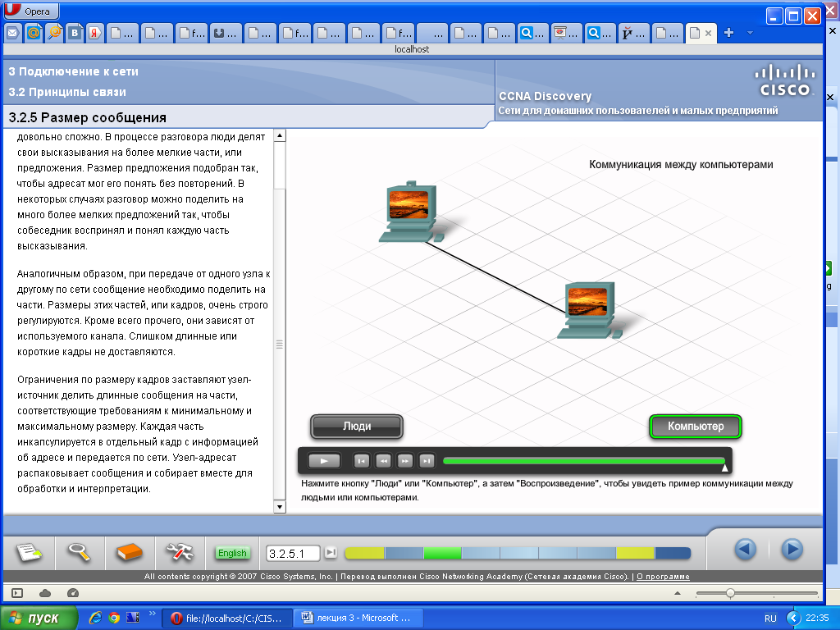Click heading 3.2.5 Размер сообщения
Image resolution: width=840 pixels, height=630 pixels.
click(87, 117)
